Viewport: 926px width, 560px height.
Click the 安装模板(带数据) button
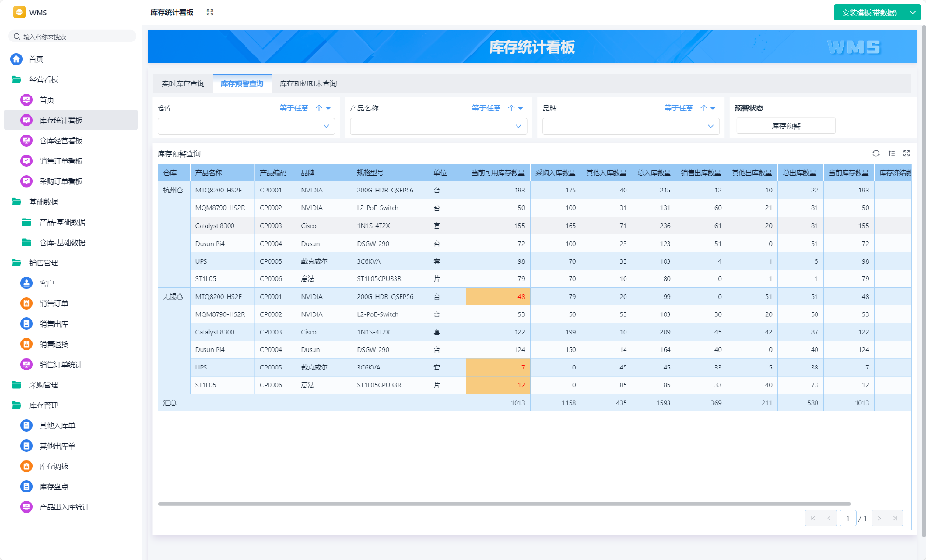[x=869, y=13]
